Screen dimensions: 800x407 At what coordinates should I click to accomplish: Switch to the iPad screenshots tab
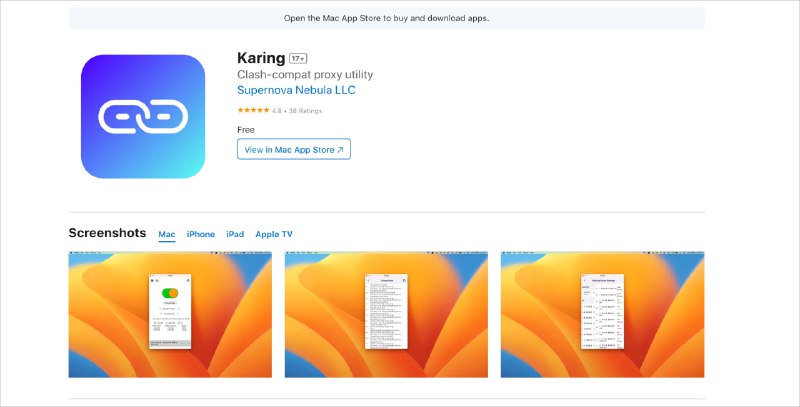point(235,234)
